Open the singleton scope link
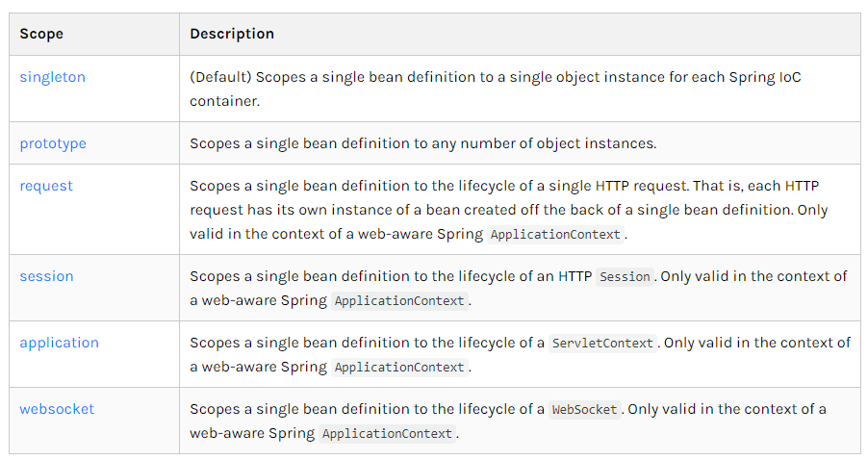 pyautogui.click(x=53, y=77)
